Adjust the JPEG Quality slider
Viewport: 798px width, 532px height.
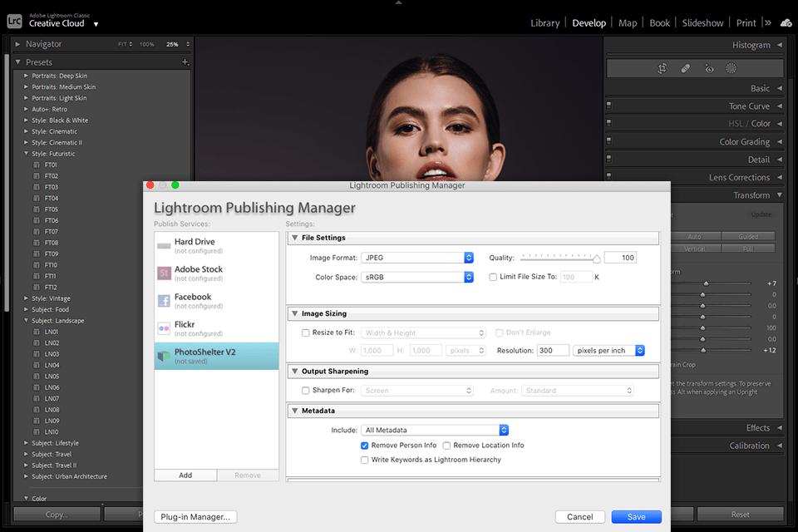pyautogui.click(x=597, y=259)
